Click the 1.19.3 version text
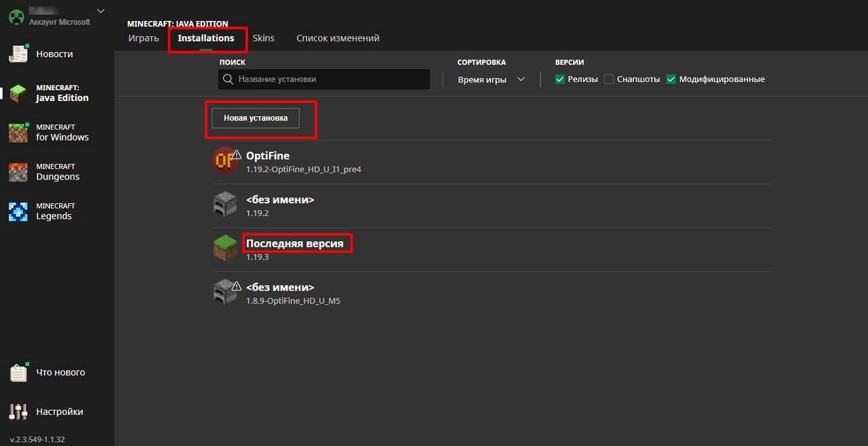This screenshot has height=446, width=868. click(x=258, y=258)
